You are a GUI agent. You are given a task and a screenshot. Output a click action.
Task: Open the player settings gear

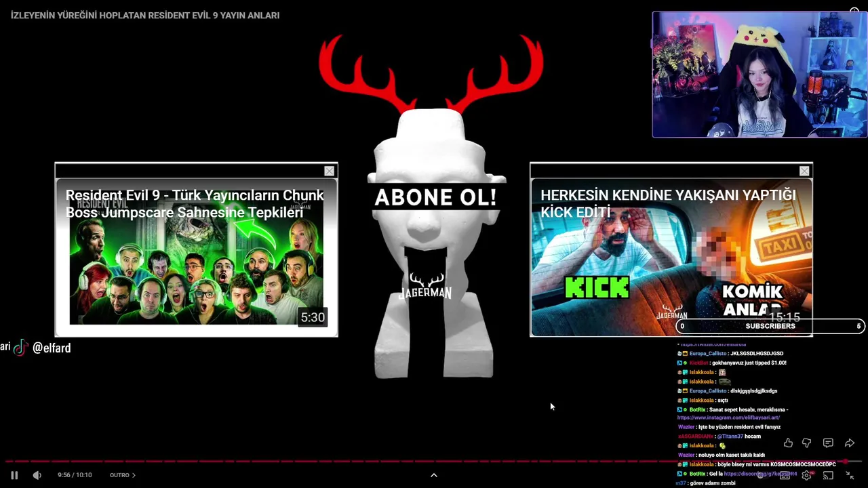pyautogui.click(x=806, y=475)
